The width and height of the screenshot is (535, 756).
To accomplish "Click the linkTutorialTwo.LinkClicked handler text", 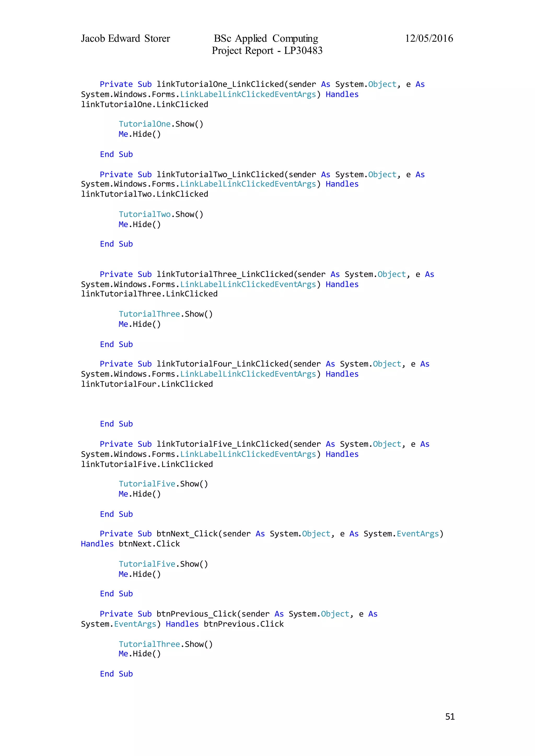I will (x=145, y=194).
